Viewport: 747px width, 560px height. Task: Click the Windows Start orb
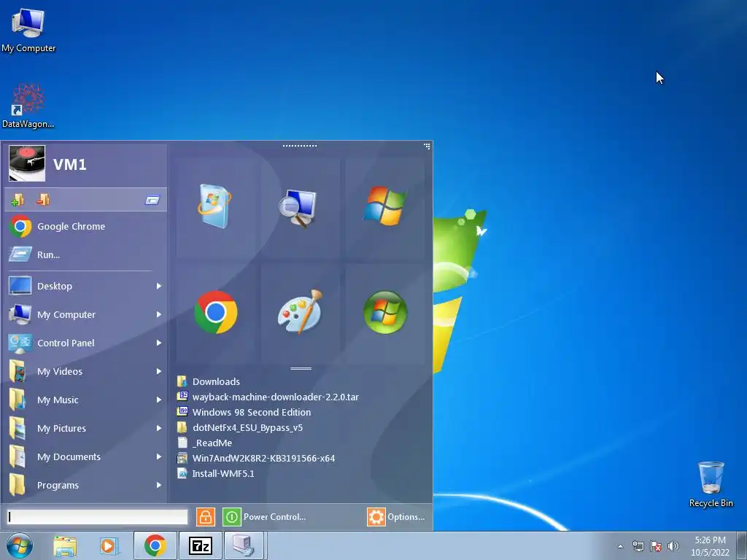pyautogui.click(x=20, y=545)
